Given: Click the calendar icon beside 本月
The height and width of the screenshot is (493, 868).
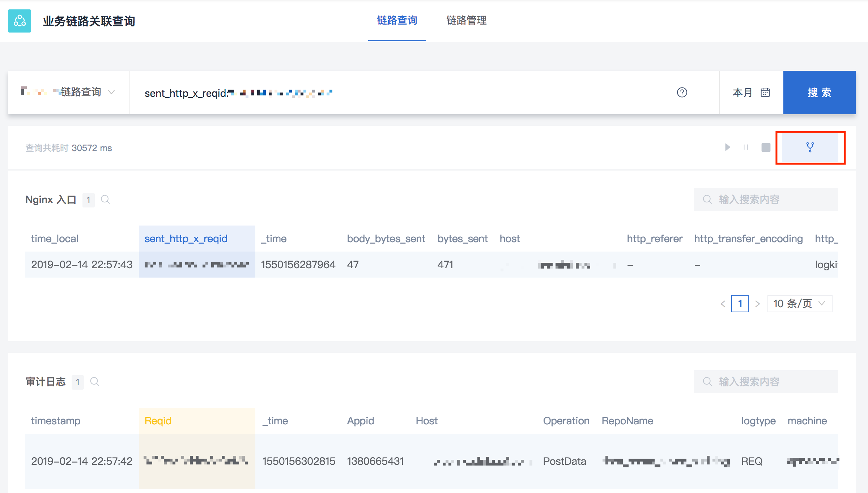Looking at the screenshot, I should pyautogui.click(x=765, y=93).
